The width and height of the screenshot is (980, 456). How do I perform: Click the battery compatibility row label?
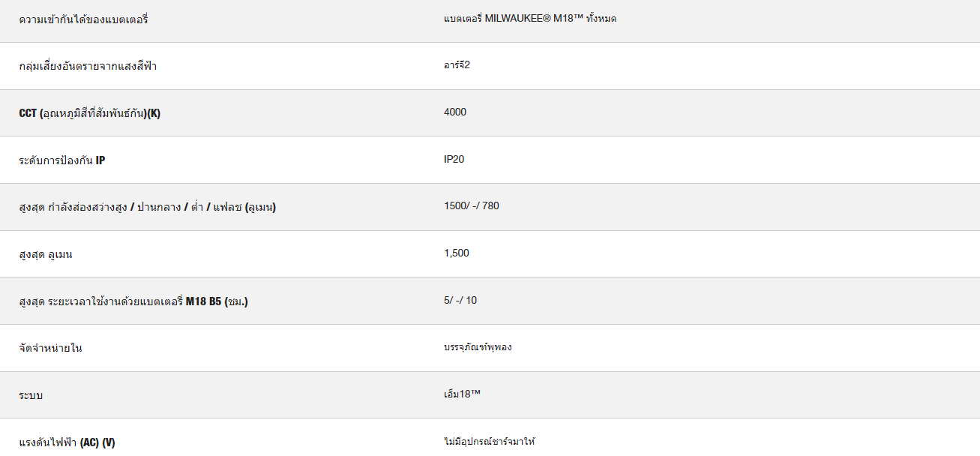(84, 19)
